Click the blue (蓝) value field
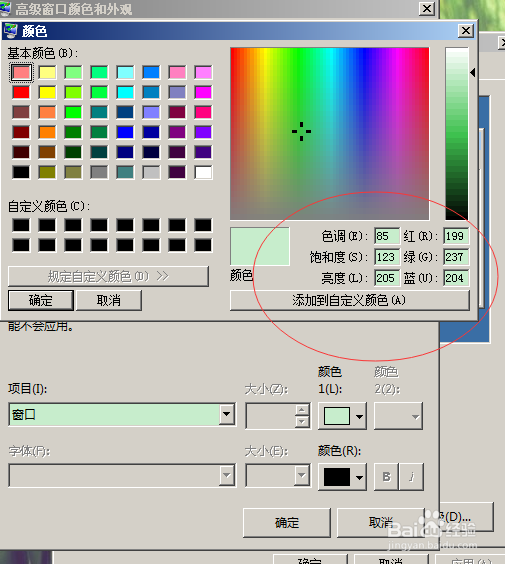Viewport: 505px width, 564px height. click(456, 278)
